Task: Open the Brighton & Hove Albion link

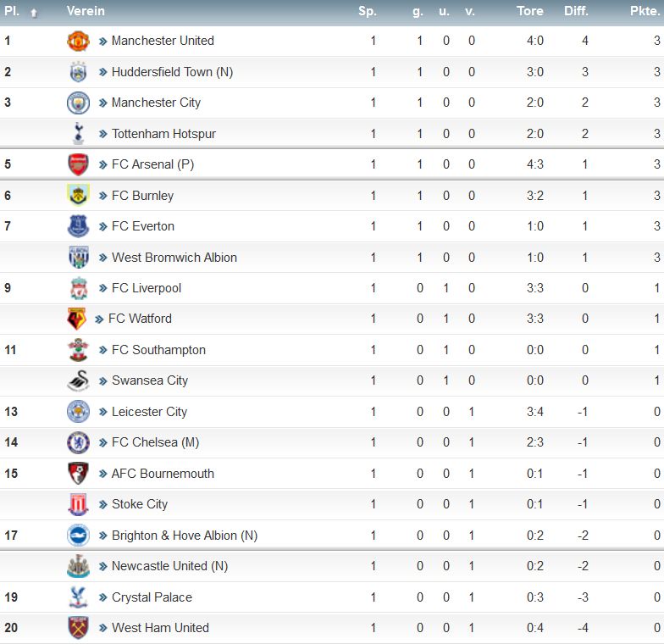Action: (x=185, y=536)
